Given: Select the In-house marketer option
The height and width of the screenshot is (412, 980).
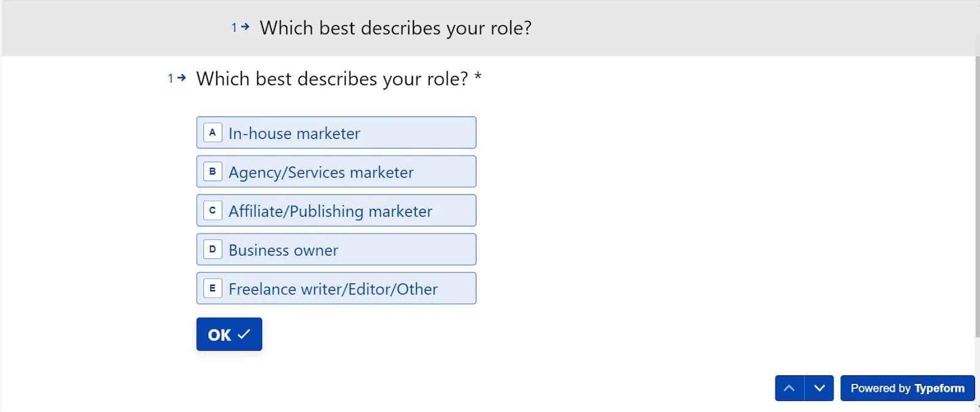Looking at the screenshot, I should click(336, 133).
